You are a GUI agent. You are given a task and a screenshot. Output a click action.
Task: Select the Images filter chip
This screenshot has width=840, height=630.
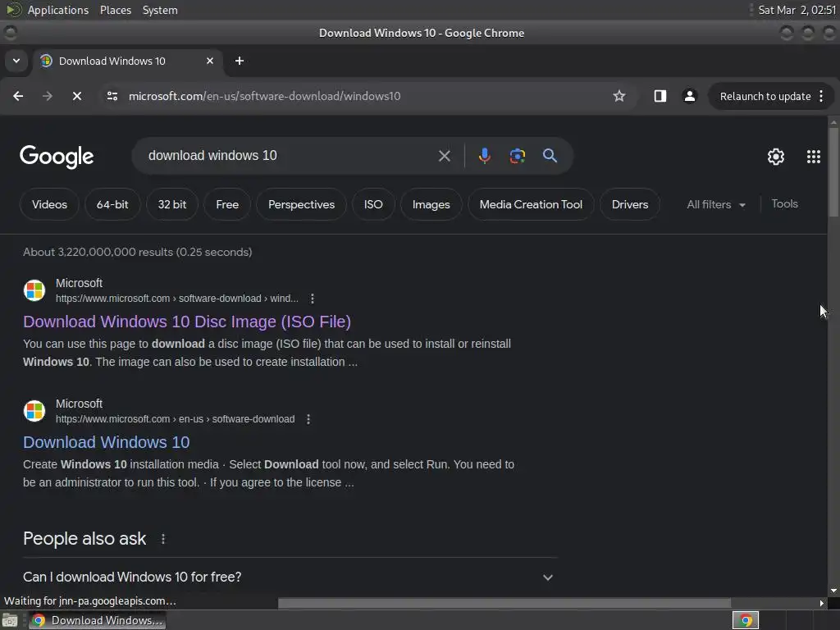[x=431, y=204]
